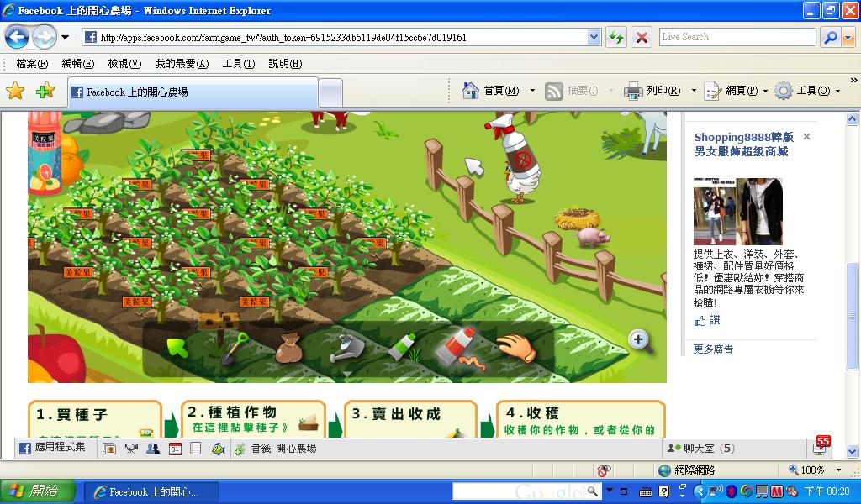This screenshot has width=861, height=504.
Task: Refresh the page using the green arrows
Action: [616, 37]
